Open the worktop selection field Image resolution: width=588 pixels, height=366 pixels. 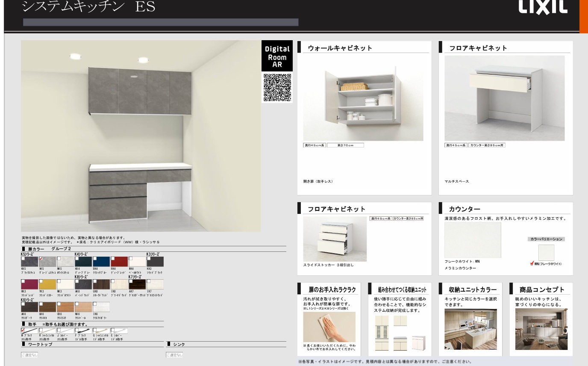tap(29, 354)
